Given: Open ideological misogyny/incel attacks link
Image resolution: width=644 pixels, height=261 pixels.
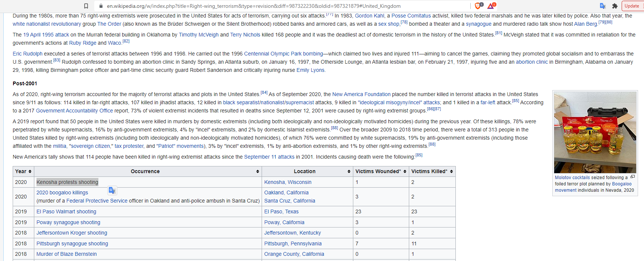Looking at the screenshot, I should (x=399, y=102).
